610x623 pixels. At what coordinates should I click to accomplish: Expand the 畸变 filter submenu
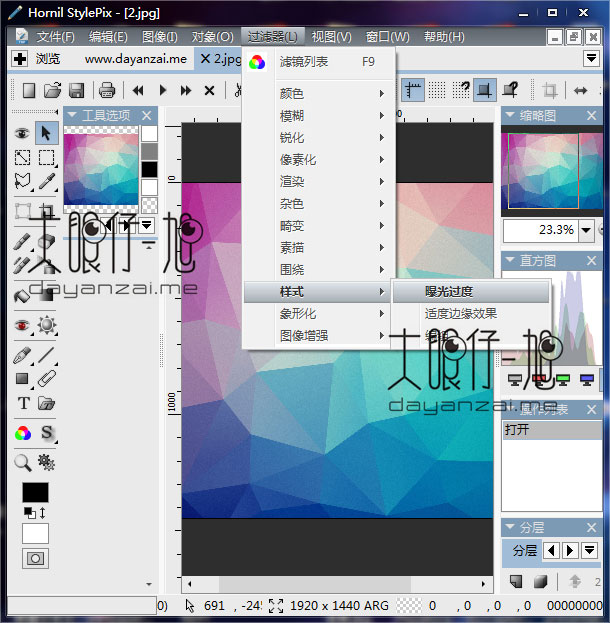[x=319, y=226]
